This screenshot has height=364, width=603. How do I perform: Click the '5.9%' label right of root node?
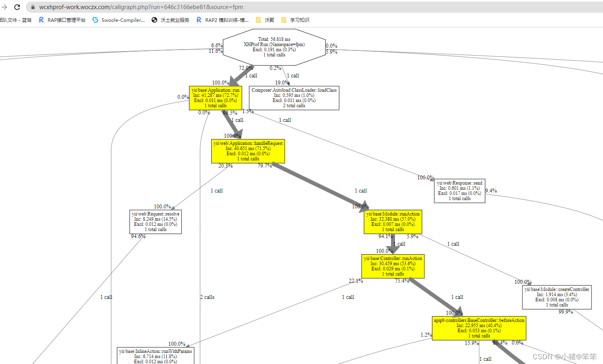click(331, 52)
